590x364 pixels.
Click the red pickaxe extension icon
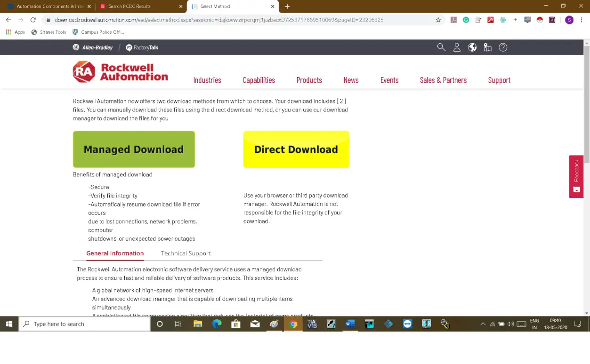click(490, 20)
